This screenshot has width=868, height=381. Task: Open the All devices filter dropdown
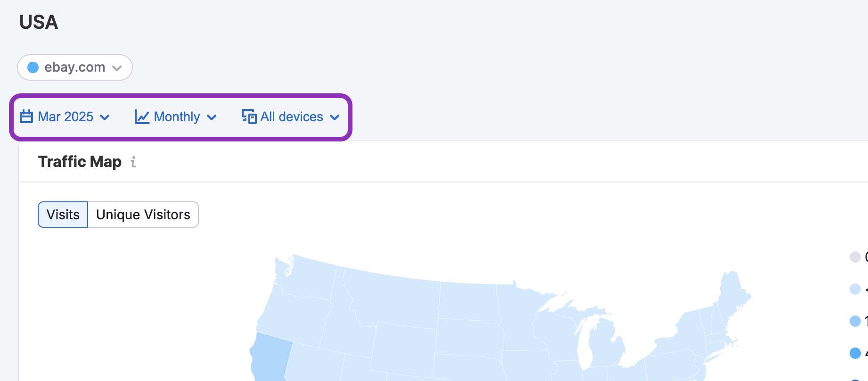[x=291, y=116]
